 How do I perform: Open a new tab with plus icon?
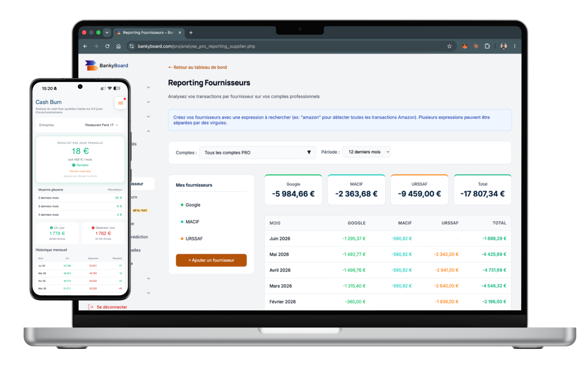[191, 33]
